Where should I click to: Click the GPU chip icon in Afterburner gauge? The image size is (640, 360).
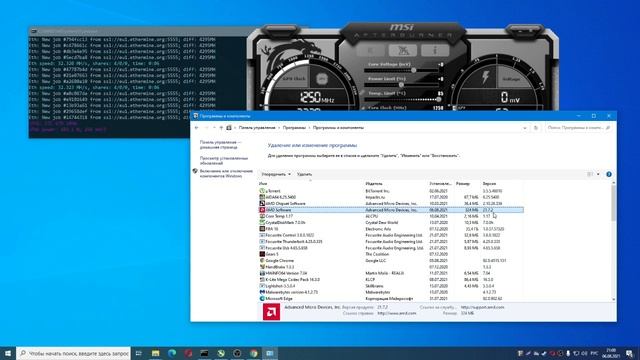pyautogui.click(x=322, y=79)
